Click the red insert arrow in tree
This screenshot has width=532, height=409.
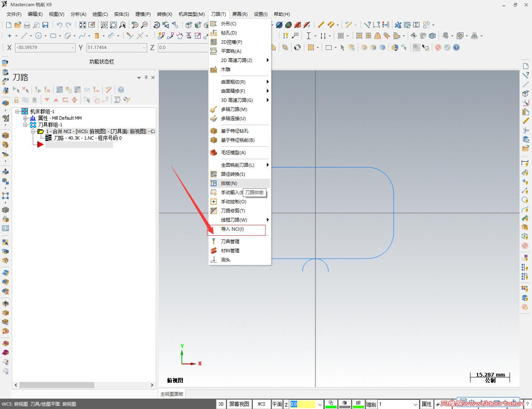(x=40, y=145)
